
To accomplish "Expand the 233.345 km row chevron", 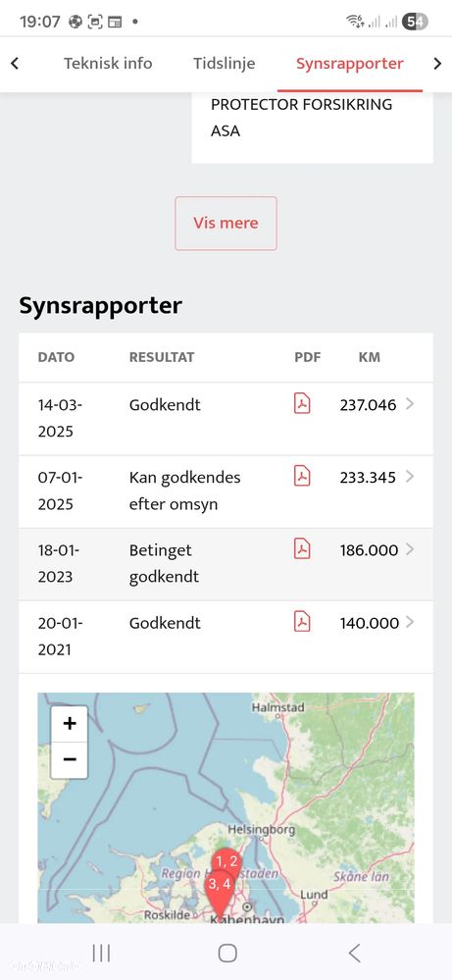I will tap(410, 476).
